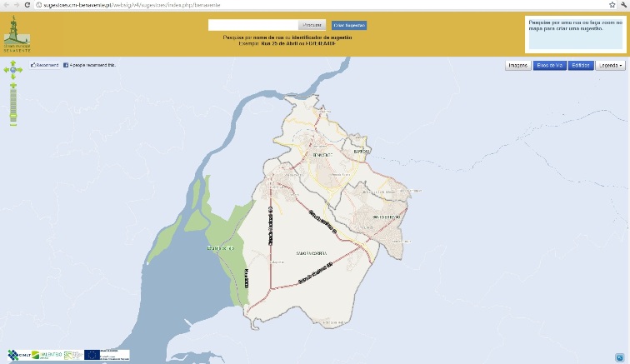Pan the map up with north arrow
This screenshot has width=630, height=364.
click(x=12, y=64)
